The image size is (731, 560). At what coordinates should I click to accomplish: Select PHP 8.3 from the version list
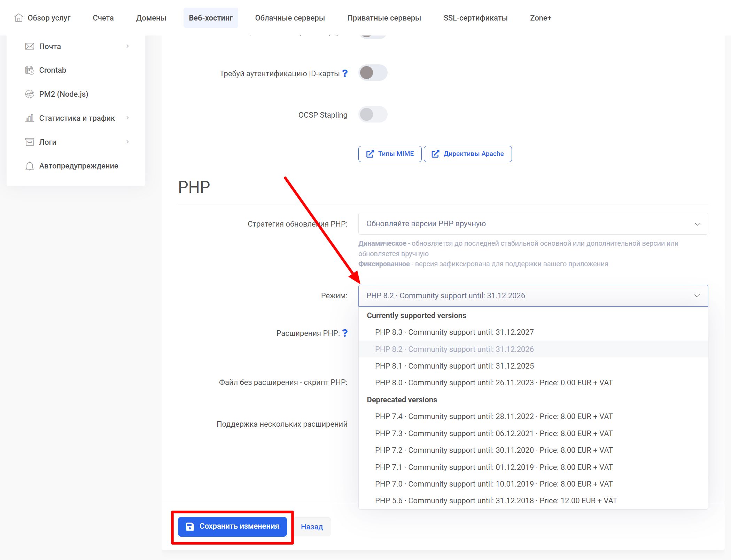tap(454, 332)
